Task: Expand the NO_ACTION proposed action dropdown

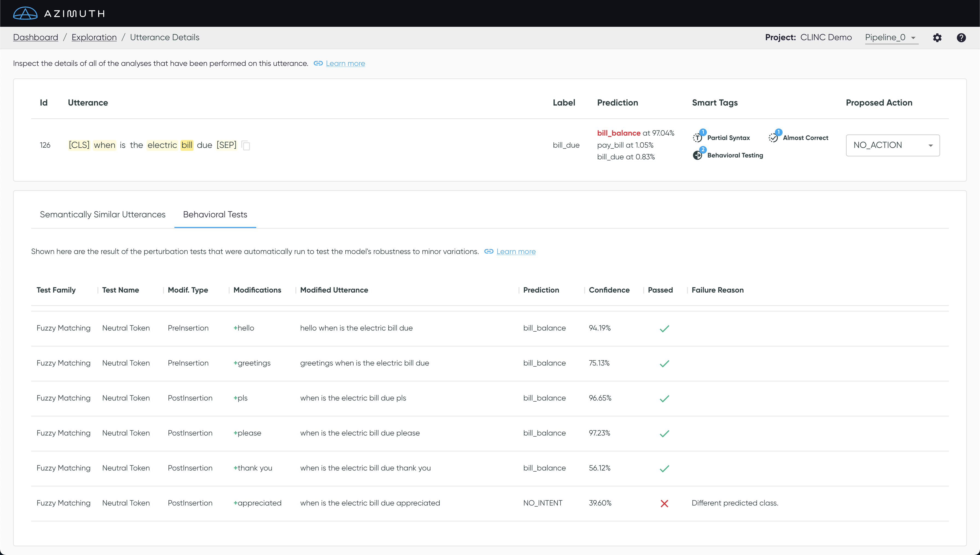Action: point(893,145)
